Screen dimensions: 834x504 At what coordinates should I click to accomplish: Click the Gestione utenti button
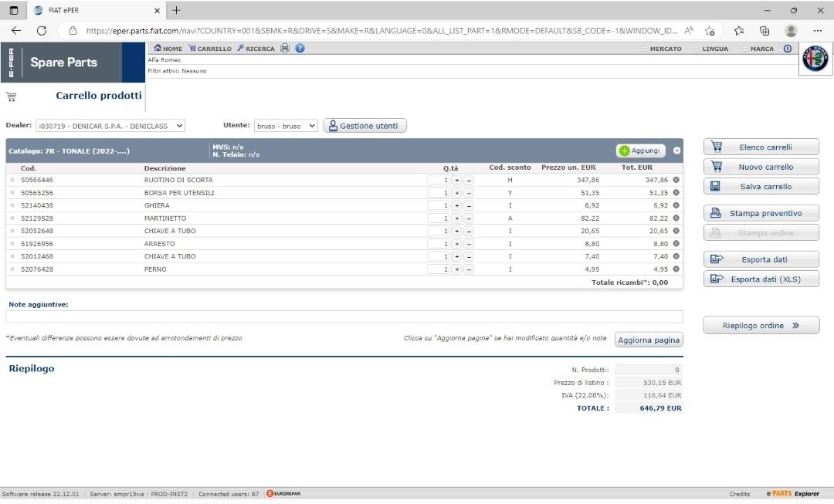tap(364, 126)
